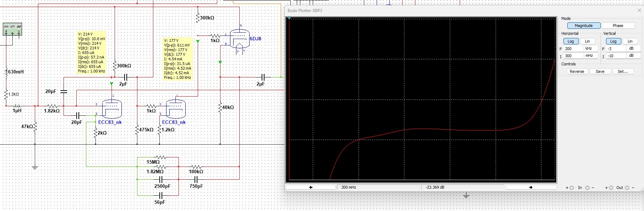Click the right ECC83_nk triode tube
This screenshot has width=644, height=211.
click(176, 109)
